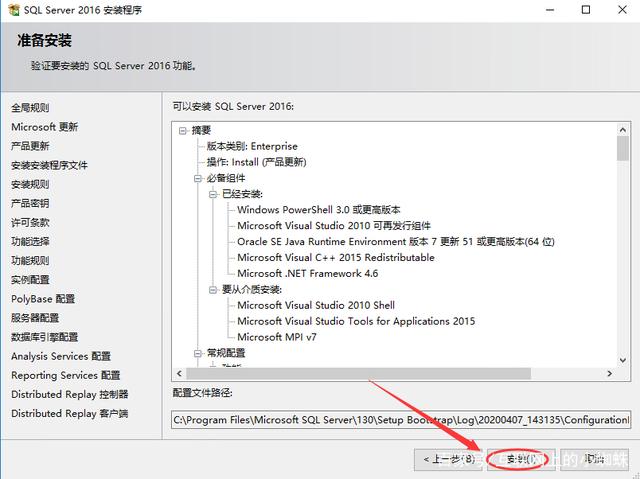Select the 版本类别: Enterprise row

252,146
